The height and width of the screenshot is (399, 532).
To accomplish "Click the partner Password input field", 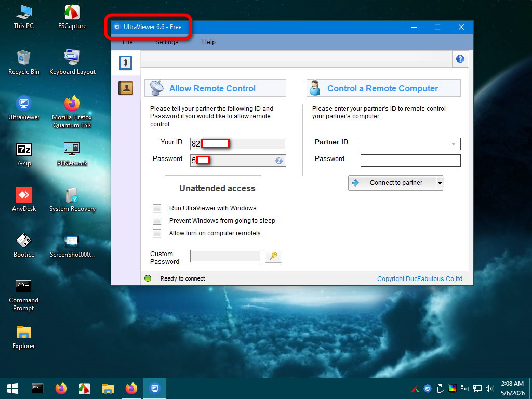I will (410, 161).
